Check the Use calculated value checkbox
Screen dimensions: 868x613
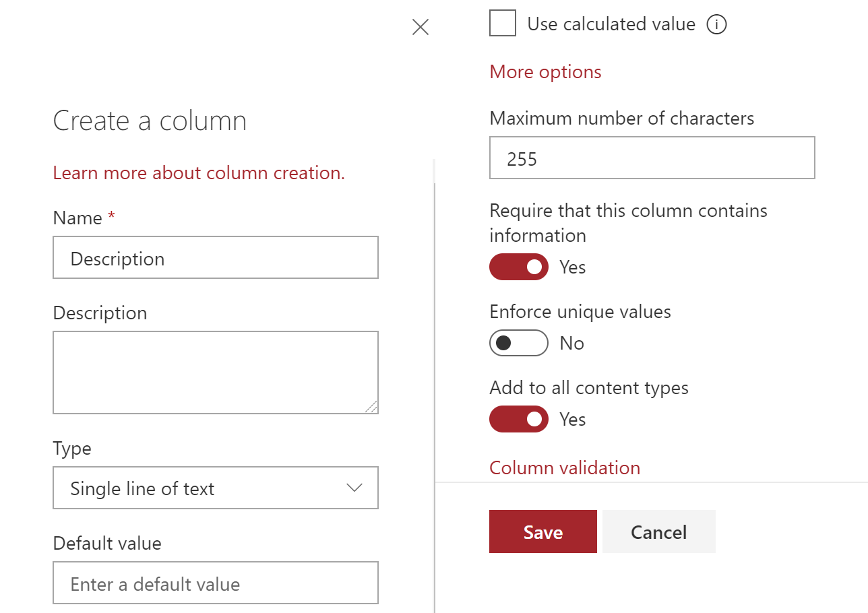tap(502, 23)
